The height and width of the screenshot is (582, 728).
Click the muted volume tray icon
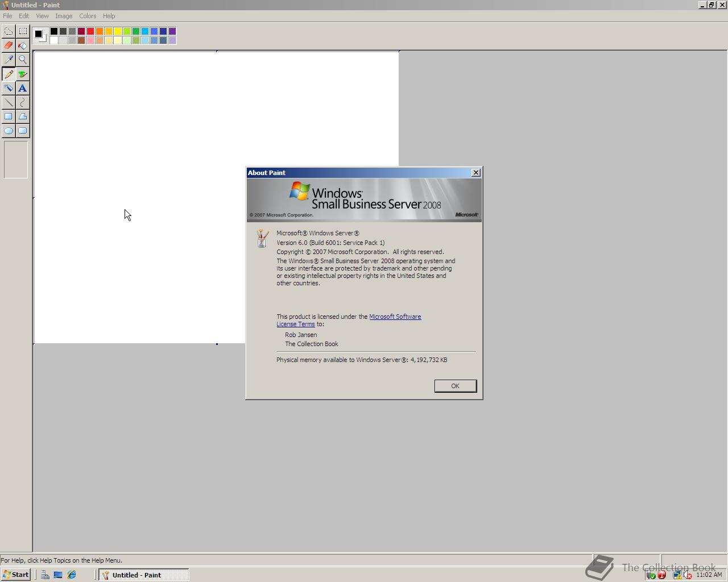[x=687, y=575]
